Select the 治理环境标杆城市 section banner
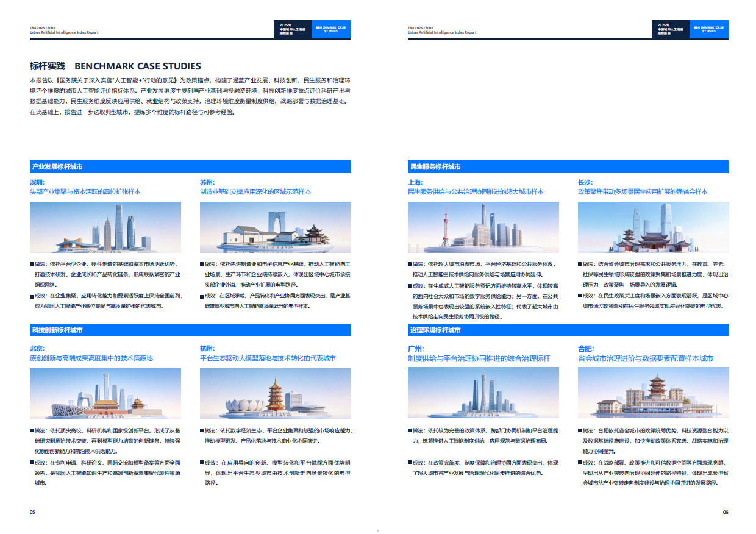The image size is (756, 534). 567,329
